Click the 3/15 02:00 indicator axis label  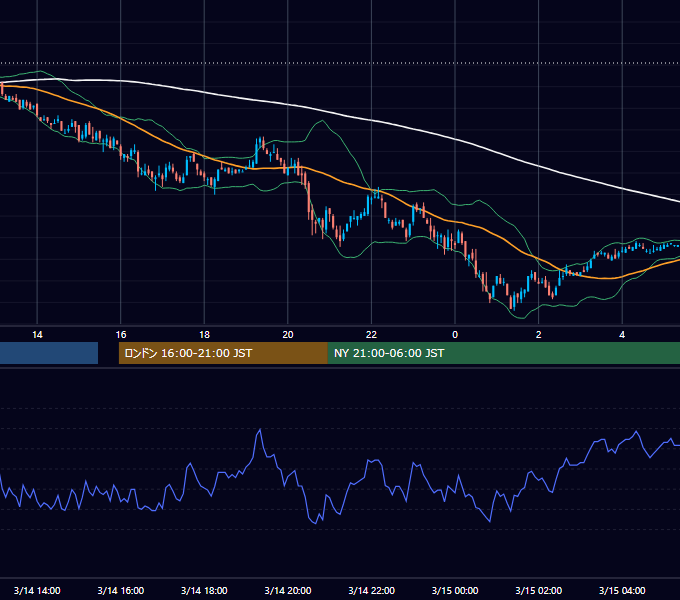[539, 590]
